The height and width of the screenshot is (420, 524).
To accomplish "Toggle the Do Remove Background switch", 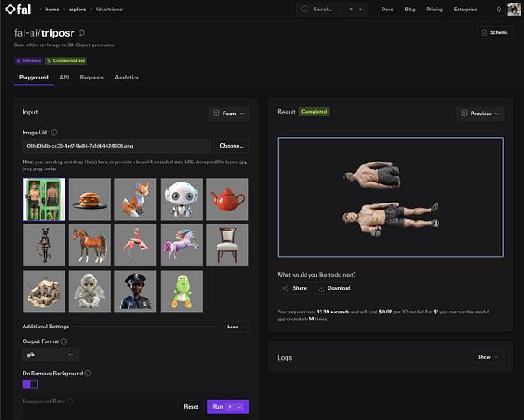I will tap(30, 384).
